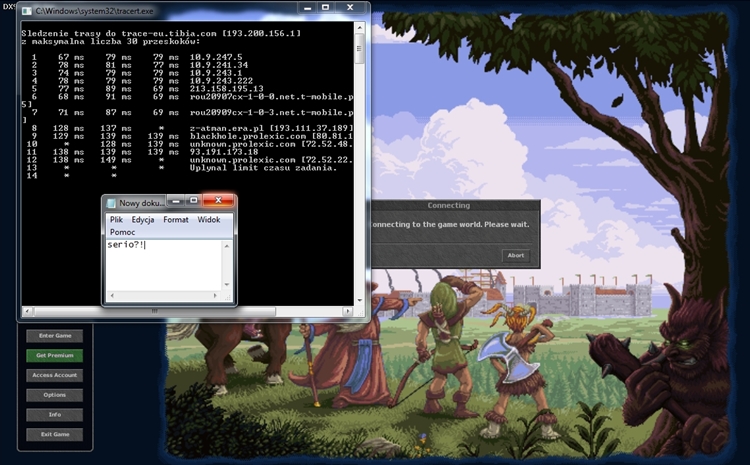Click the console horizontal scrollbar right arrow
This screenshot has height=465, width=750.
(x=348, y=311)
